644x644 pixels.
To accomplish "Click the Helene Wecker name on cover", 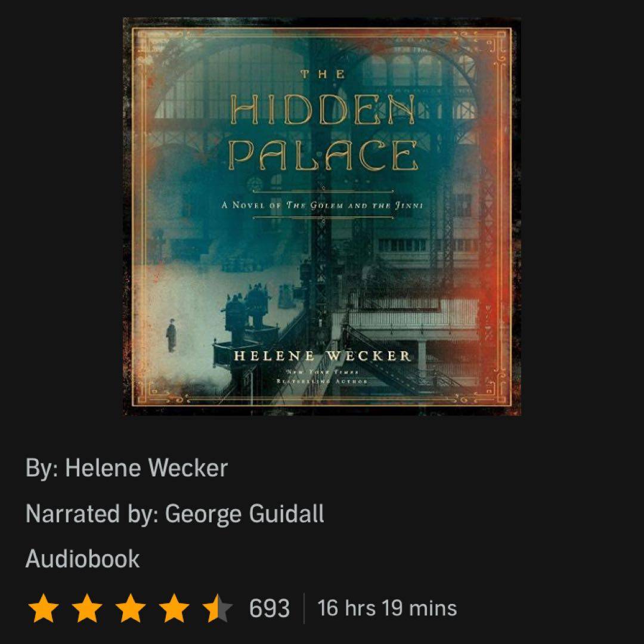I will pos(322,355).
